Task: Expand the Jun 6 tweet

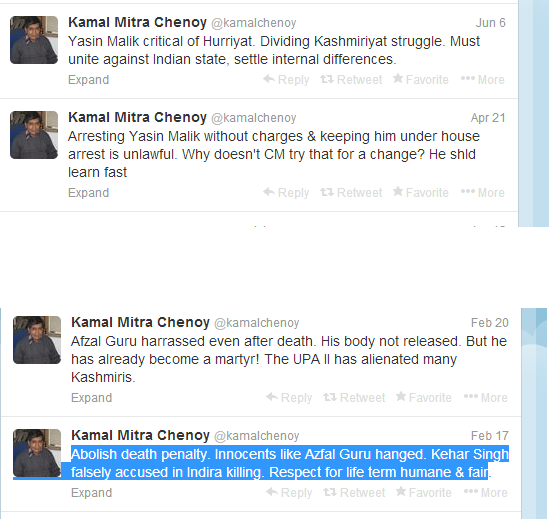Action: tap(89, 80)
